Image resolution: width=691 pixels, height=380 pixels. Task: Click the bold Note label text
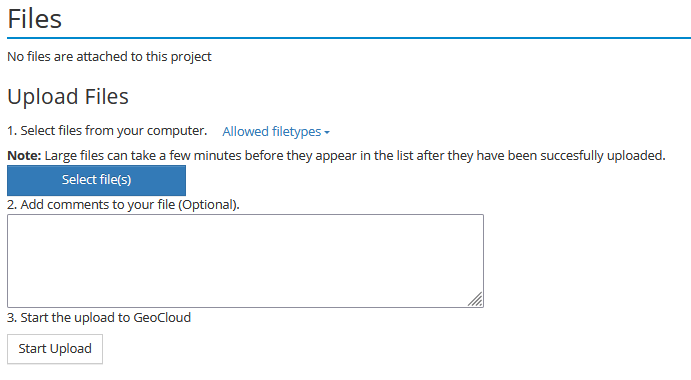(x=24, y=156)
